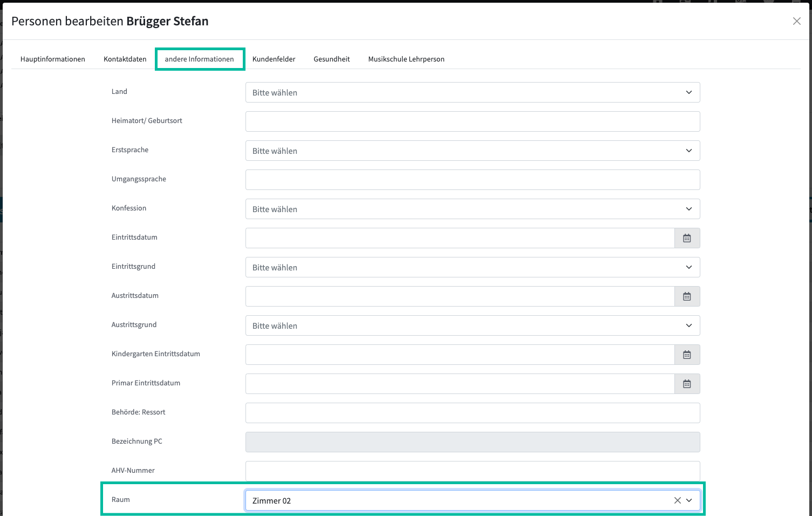Close the Personen bearbeiten dialog

[796, 21]
